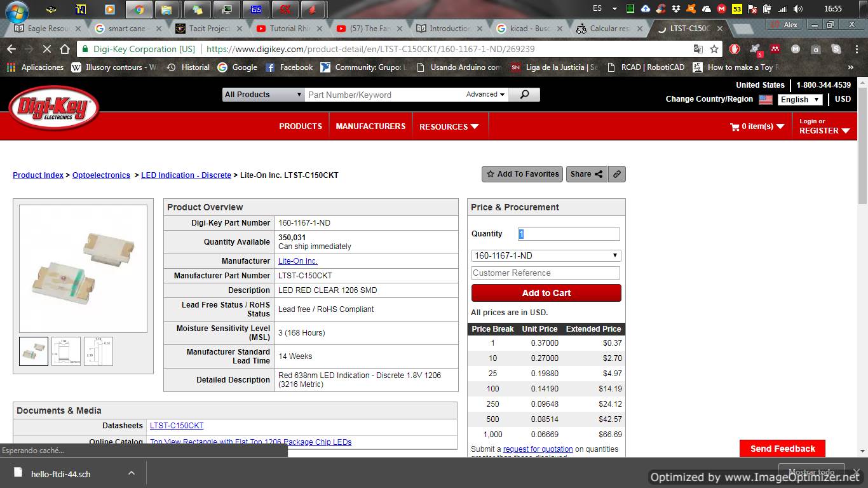Click the volume speaker tray icon
Image resolution: width=868 pixels, height=488 pixels.
point(798,9)
